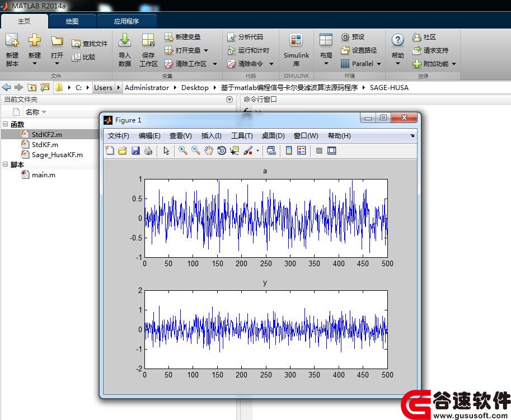
Task: Click 查找文件 to find files
Action: point(90,43)
